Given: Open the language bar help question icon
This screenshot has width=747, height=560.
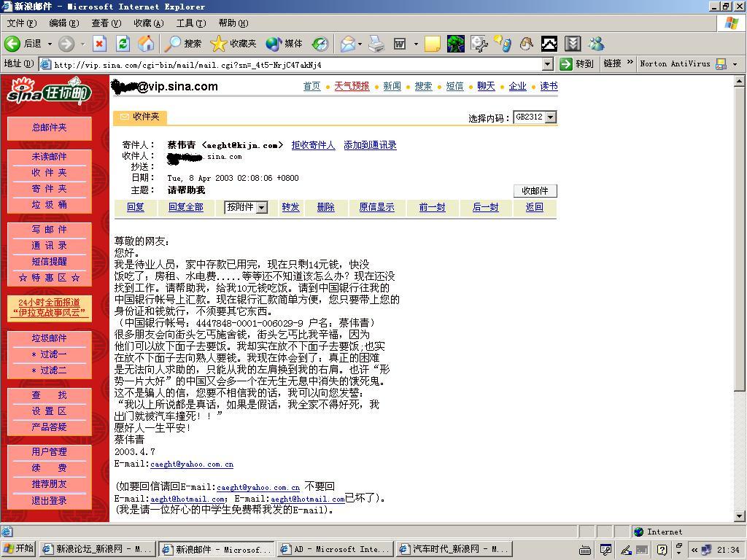Looking at the screenshot, I should tap(662, 550).
